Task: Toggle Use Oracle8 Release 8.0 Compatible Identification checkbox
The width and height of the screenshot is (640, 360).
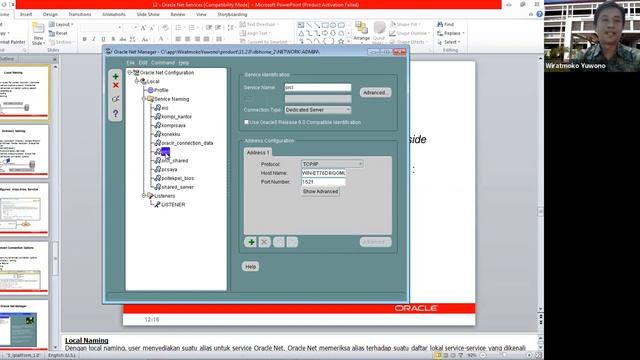Action: pos(246,122)
